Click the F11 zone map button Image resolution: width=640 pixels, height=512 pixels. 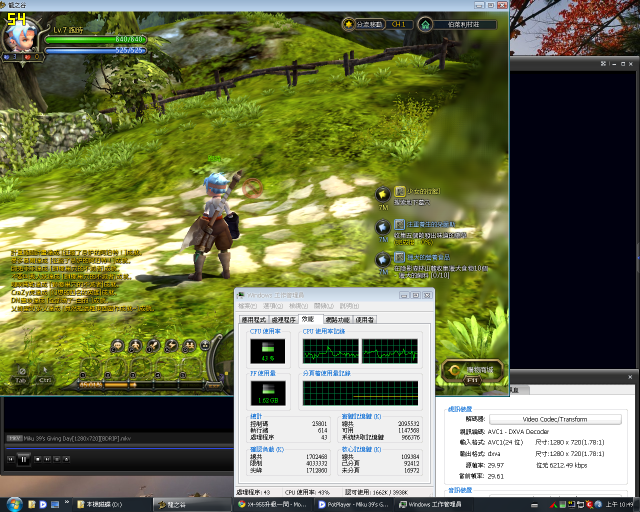pos(472,372)
